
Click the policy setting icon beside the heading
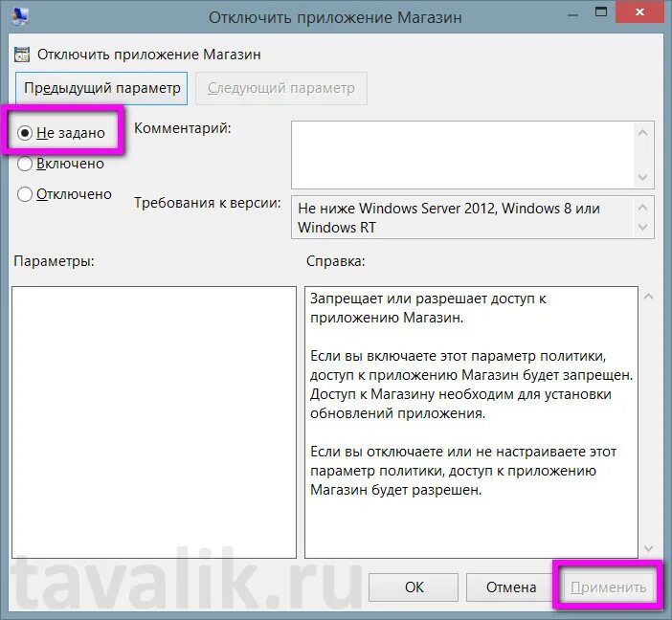[22, 55]
